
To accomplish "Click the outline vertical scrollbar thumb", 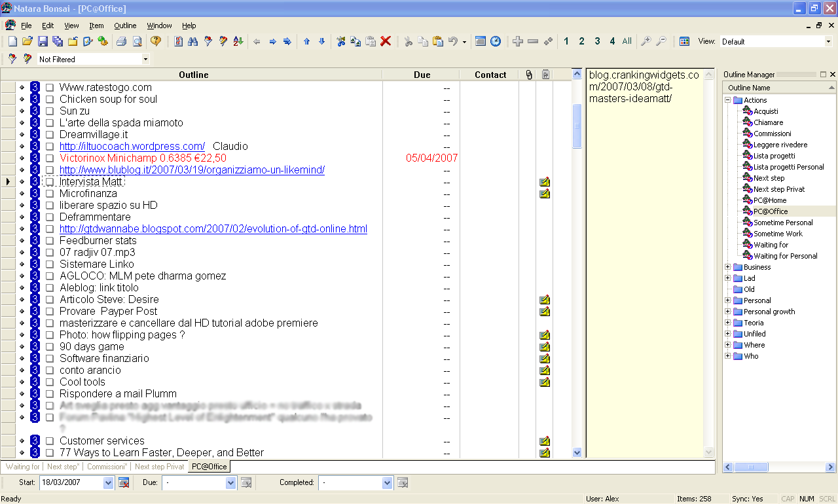I will pyautogui.click(x=577, y=126).
